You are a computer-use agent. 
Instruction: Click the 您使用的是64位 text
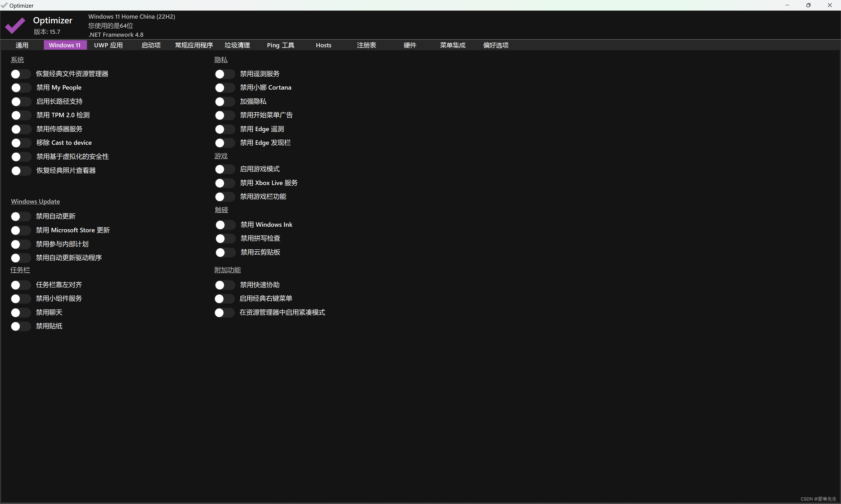(111, 25)
